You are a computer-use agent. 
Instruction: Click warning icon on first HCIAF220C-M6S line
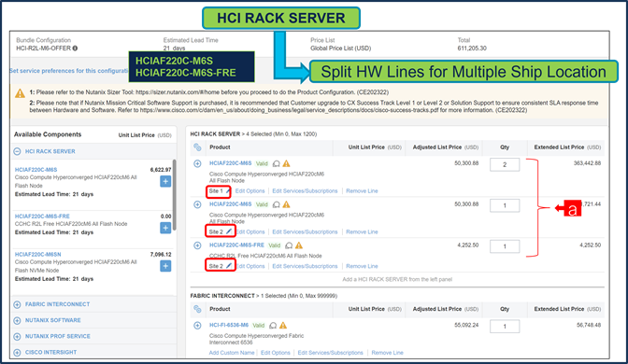286,163
